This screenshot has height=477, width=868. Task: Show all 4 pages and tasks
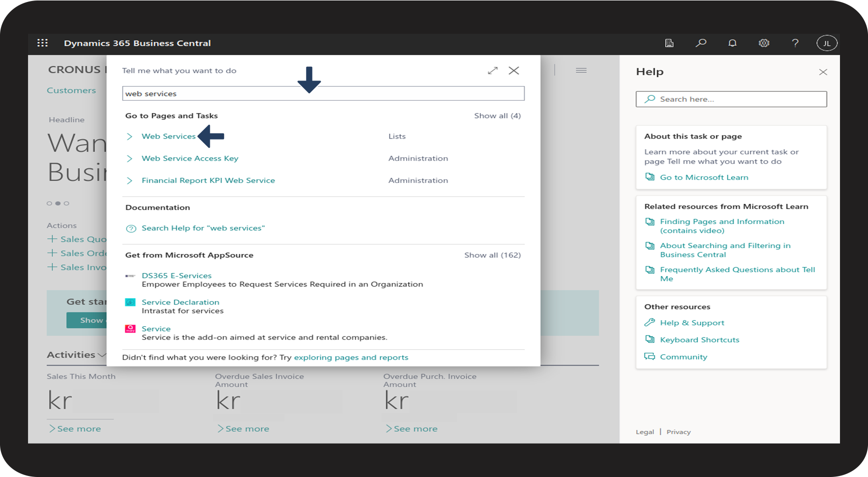[x=497, y=116]
